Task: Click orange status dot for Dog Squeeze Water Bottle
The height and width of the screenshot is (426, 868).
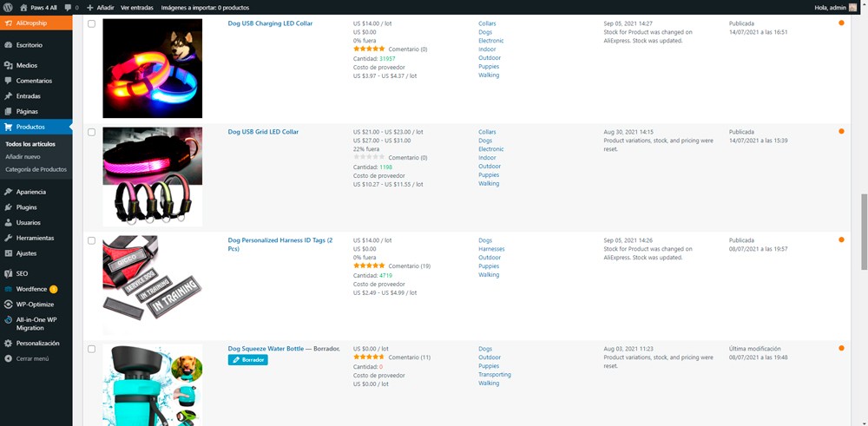Action: 841,348
